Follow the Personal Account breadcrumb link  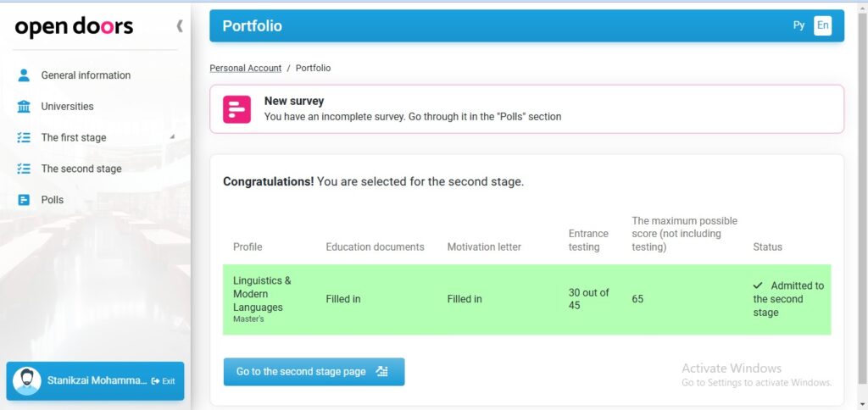(245, 68)
